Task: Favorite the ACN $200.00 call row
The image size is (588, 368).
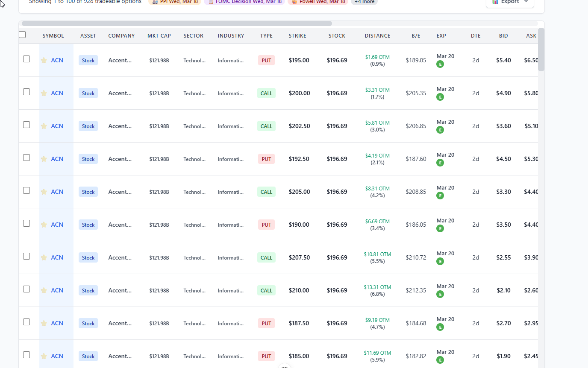Action: 44,93
